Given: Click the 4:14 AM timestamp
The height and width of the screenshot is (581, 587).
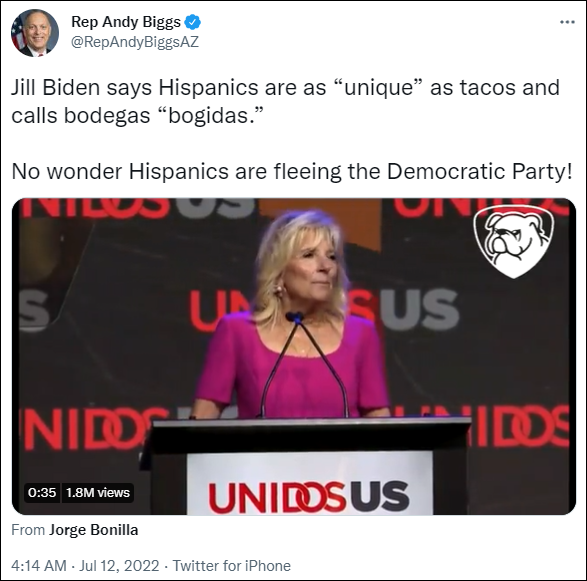Looking at the screenshot, I should tap(39, 566).
